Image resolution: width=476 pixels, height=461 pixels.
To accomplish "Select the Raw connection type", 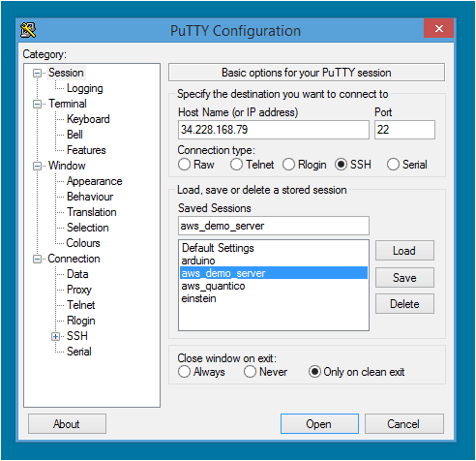I will (184, 165).
